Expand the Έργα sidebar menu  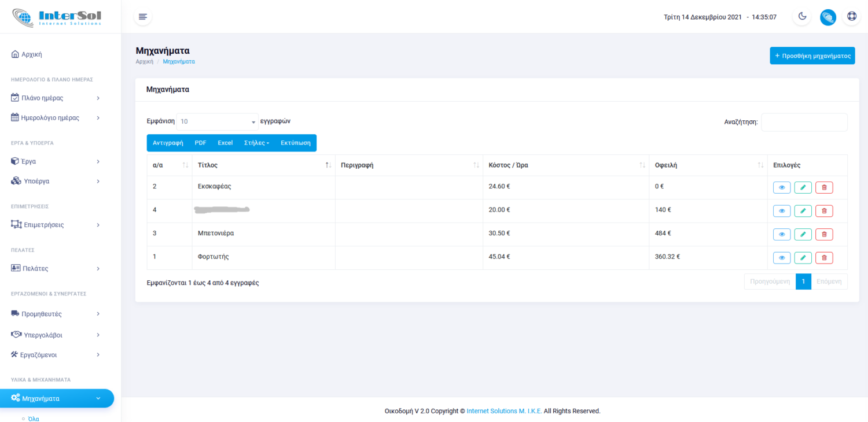[x=56, y=161]
